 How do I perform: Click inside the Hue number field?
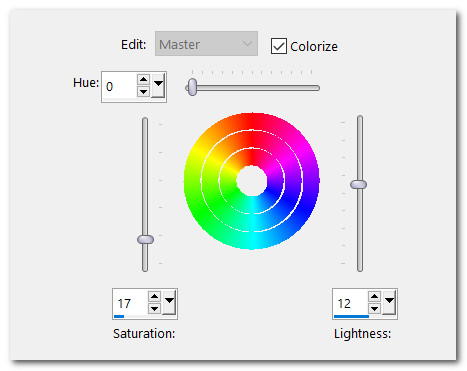(119, 86)
